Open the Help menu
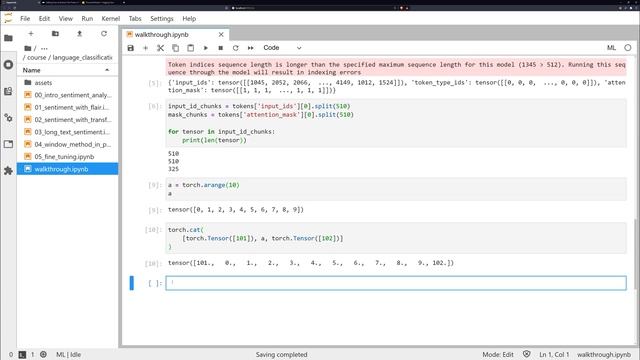Image resolution: width=640 pixels, height=360 pixels. coord(189,19)
